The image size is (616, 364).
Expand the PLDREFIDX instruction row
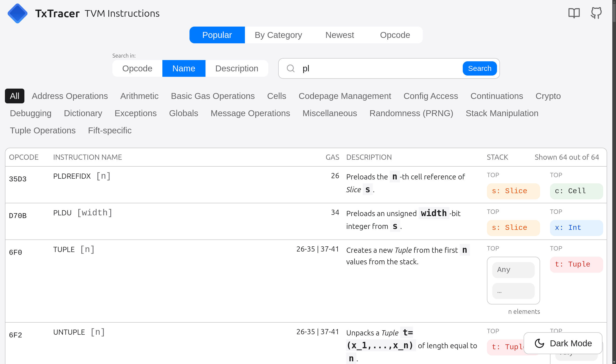pyautogui.click(x=306, y=185)
